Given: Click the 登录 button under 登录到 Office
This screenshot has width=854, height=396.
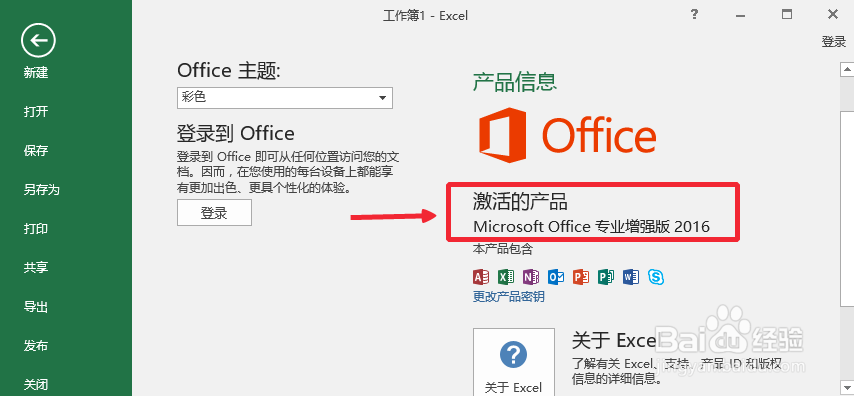Looking at the screenshot, I should pos(214,212).
